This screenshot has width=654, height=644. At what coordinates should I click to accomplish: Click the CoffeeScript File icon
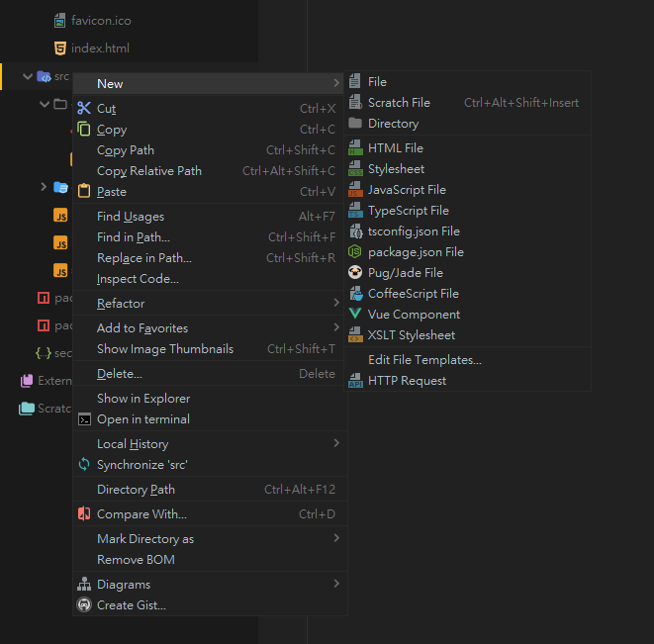pos(355,294)
